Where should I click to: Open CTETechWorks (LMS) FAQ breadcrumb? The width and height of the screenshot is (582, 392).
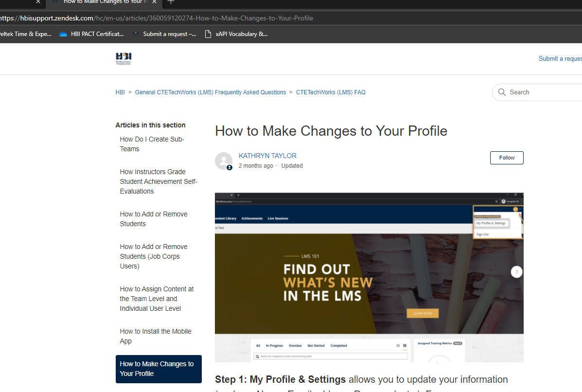(331, 92)
